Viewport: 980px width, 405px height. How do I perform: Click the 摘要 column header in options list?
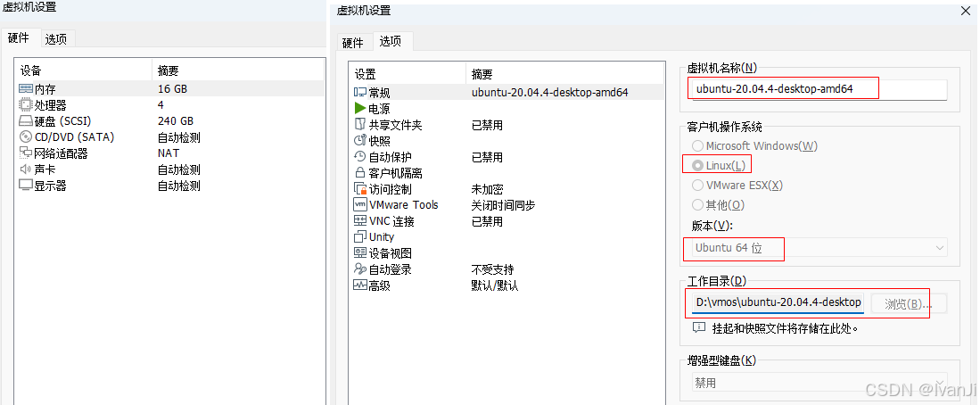pos(565,74)
